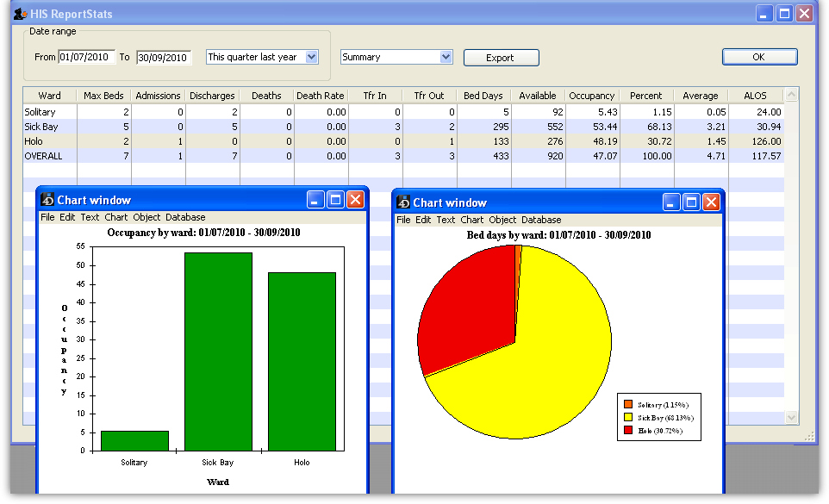
Task: Click the OK button
Action: click(758, 58)
